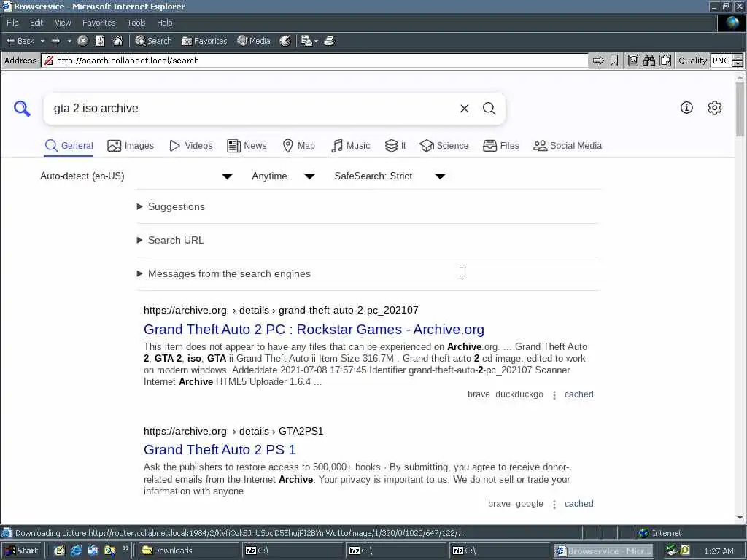Open the Media toolbar pane
The height and width of the screenshot is (560, 747).
click(x=254, y=41)
